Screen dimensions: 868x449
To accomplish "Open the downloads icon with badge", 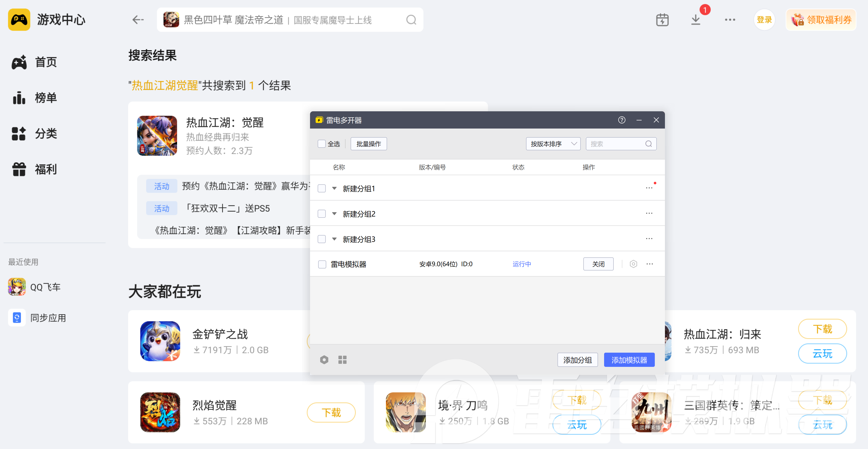I will (695, 20).
